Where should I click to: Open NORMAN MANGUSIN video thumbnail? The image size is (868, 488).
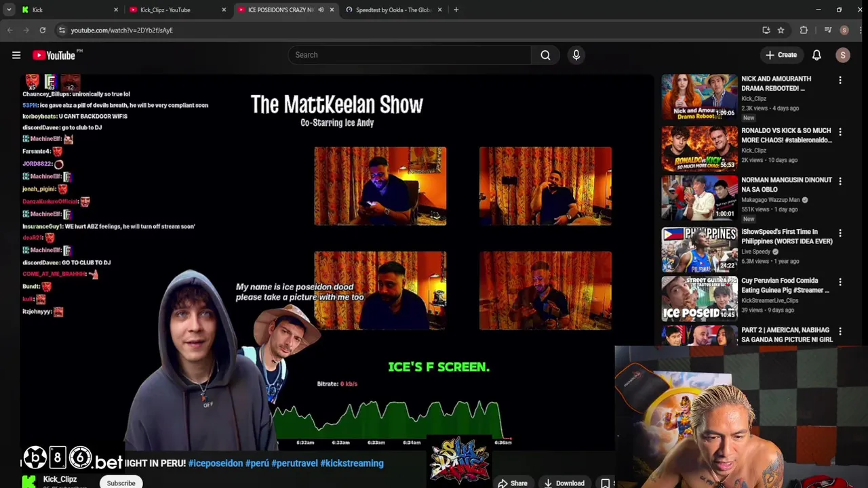[x=699, y=198]
